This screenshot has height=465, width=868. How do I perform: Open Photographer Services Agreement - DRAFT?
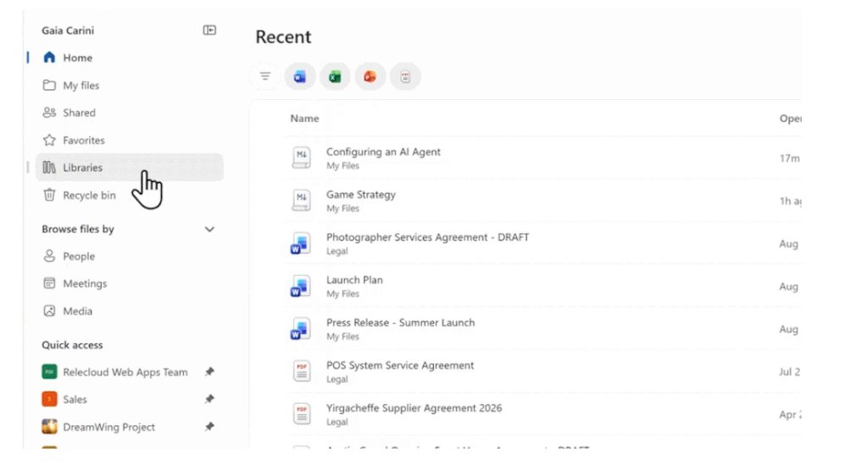[x=427, y=237]
